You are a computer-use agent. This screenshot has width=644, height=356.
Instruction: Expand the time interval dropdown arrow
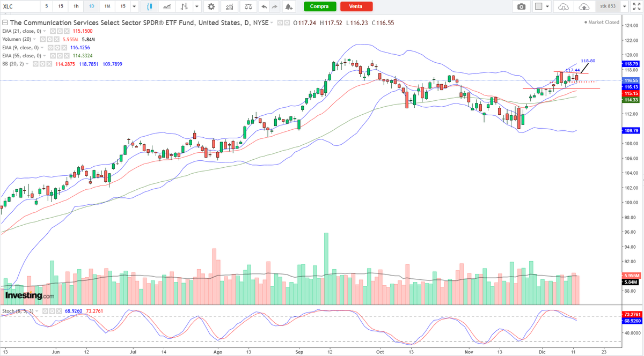click(x=135, y=6)
